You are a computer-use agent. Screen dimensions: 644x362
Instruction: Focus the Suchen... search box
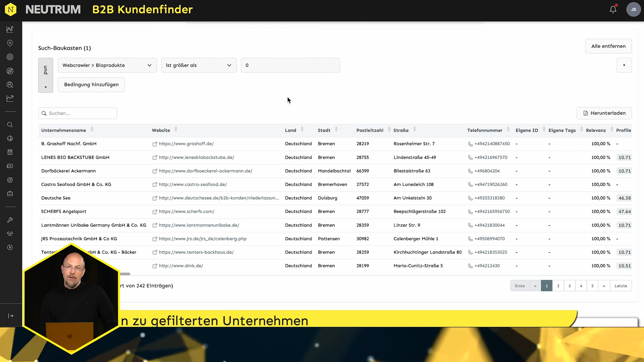[x=77, y=113]
